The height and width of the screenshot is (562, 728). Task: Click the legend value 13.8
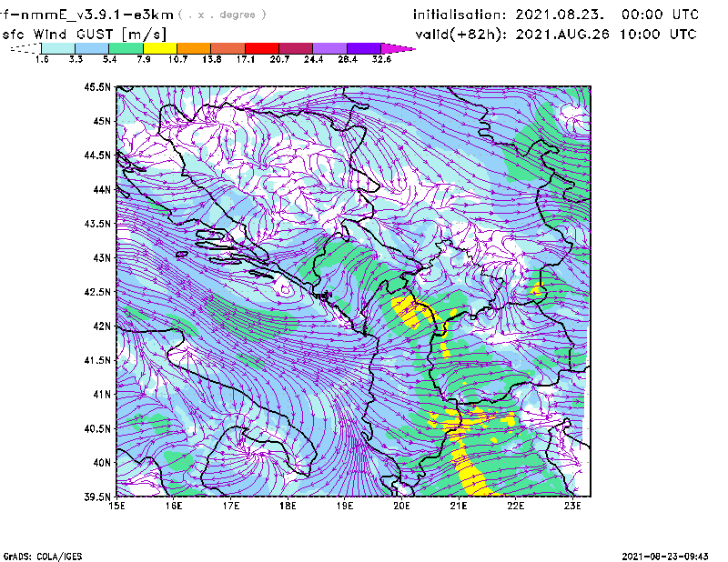(212, 59)
